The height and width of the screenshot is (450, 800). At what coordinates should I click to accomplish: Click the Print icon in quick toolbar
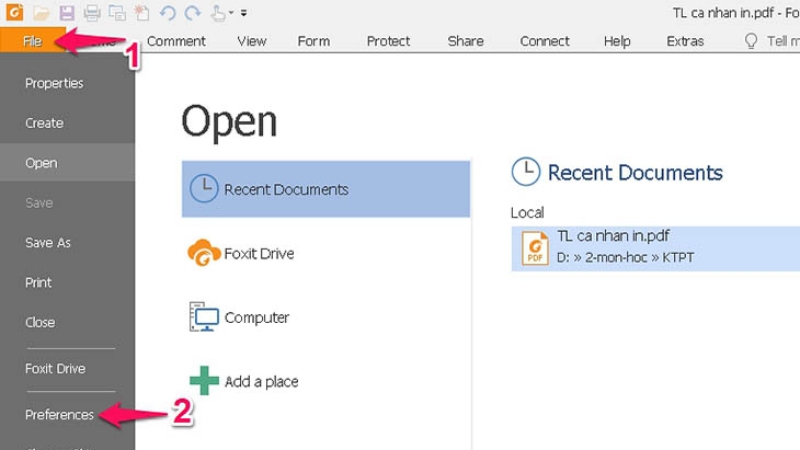(92, 13)
